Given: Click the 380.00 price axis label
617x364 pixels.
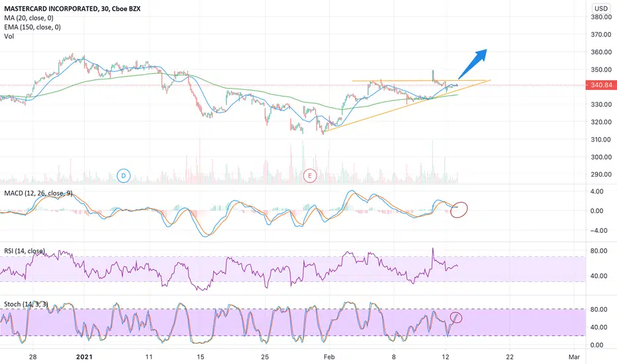Looking at the screenshot, I should 601,17.
